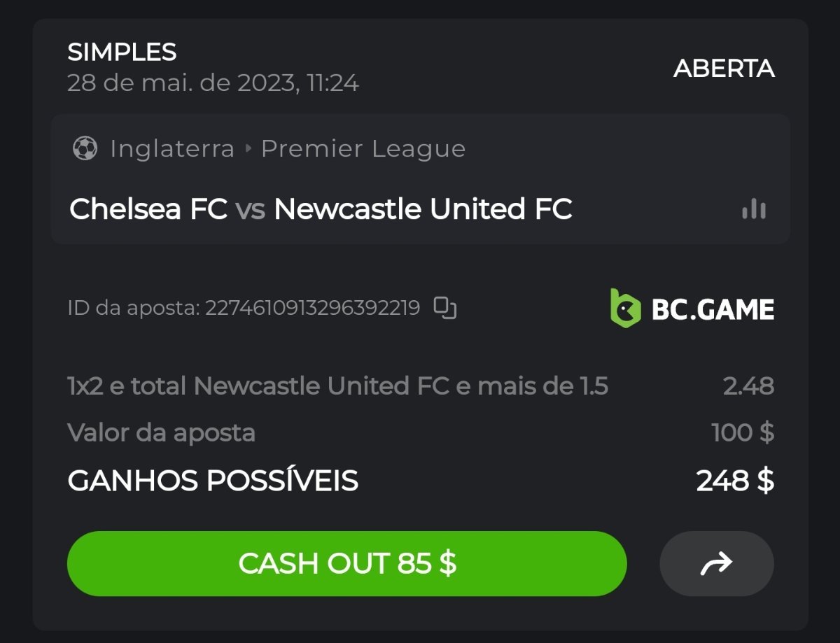Image resolution: width=840 pixels, height=643 pixels.
Task: Open match statistics bar chart icon
Action: click(753, 209)
